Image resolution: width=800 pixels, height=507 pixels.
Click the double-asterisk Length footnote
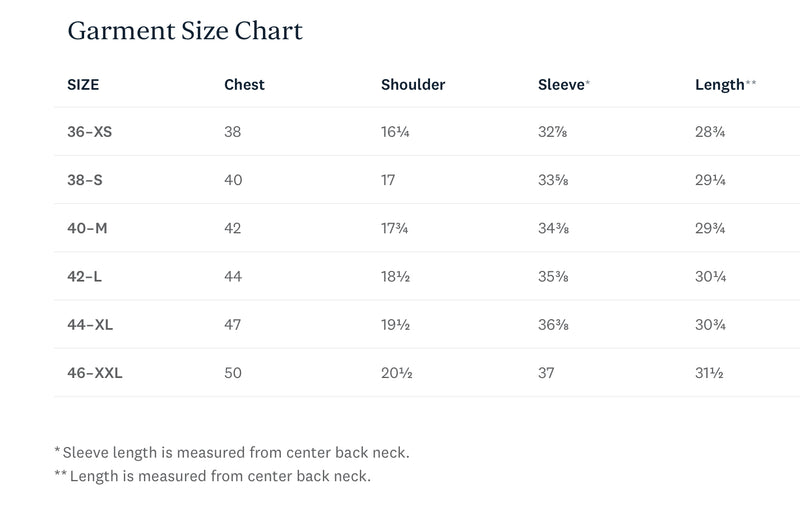click(213, 476)
